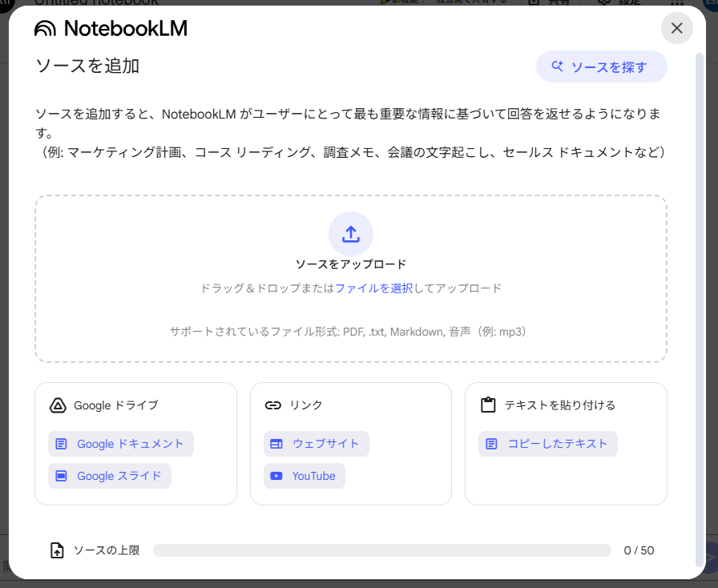Viewport: 718px width, 588px height.
Task: Click the リンク card label
Action: 306,405
